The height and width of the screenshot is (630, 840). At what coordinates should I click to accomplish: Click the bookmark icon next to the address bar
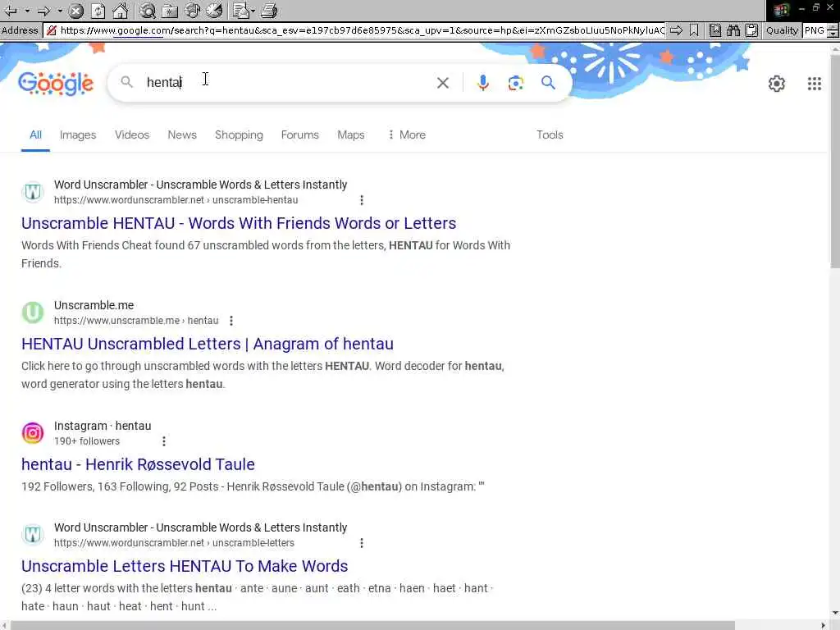[x=694, y=30]
